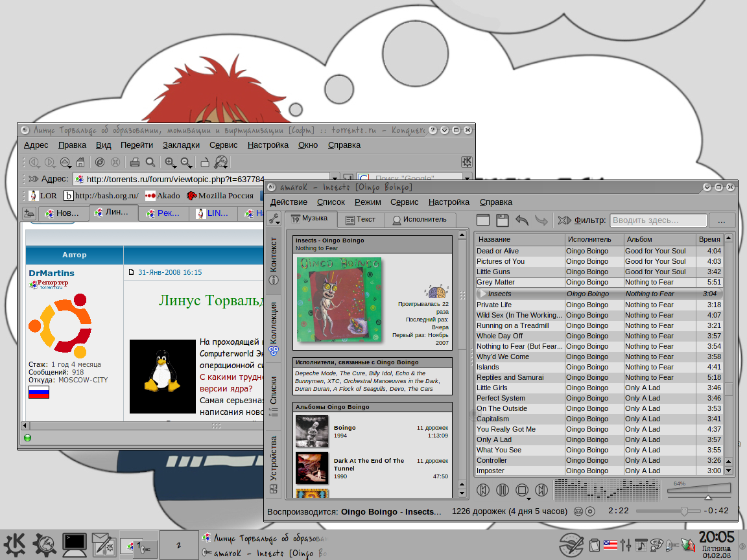
Task: Open the bash.org.ru bookmark
Action: click(101, 196)
